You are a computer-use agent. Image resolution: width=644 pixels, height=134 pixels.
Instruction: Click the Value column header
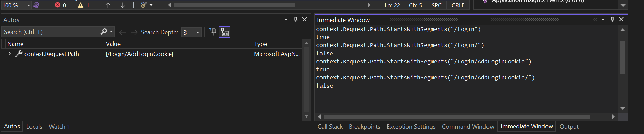pyautogui.click(x=178, y=44)
